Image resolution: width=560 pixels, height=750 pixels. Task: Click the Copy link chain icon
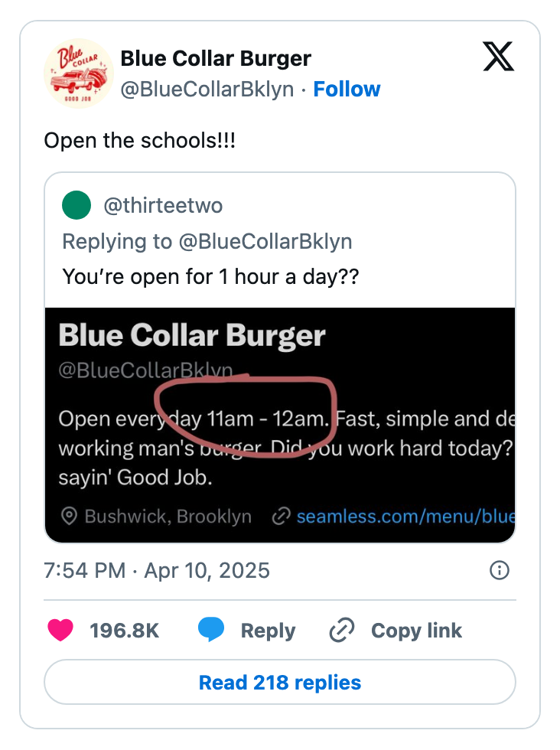pyautogui.click(x=341, y=631)
